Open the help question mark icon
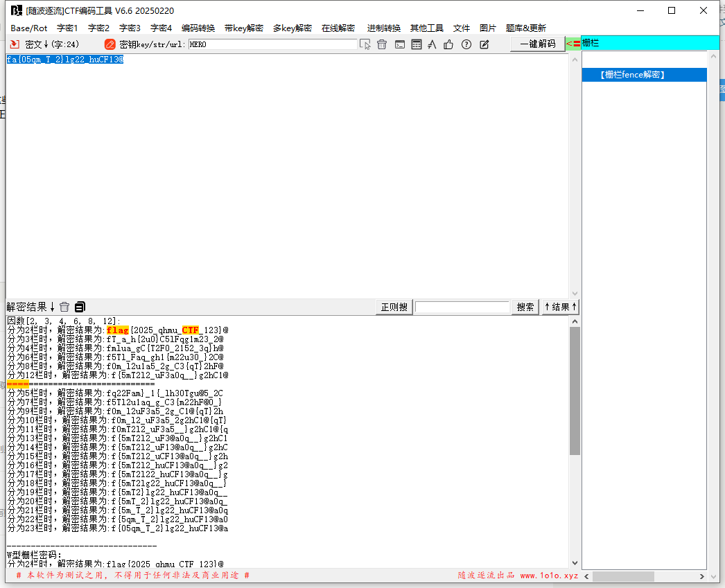 [466, 44]
